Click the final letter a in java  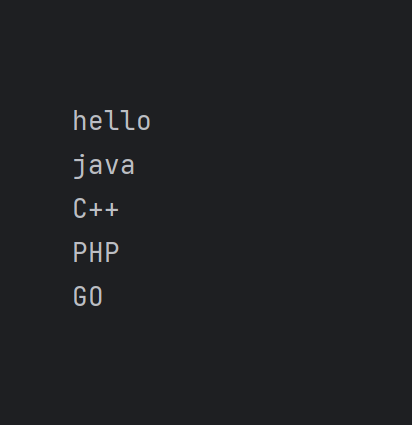(128, 167)
